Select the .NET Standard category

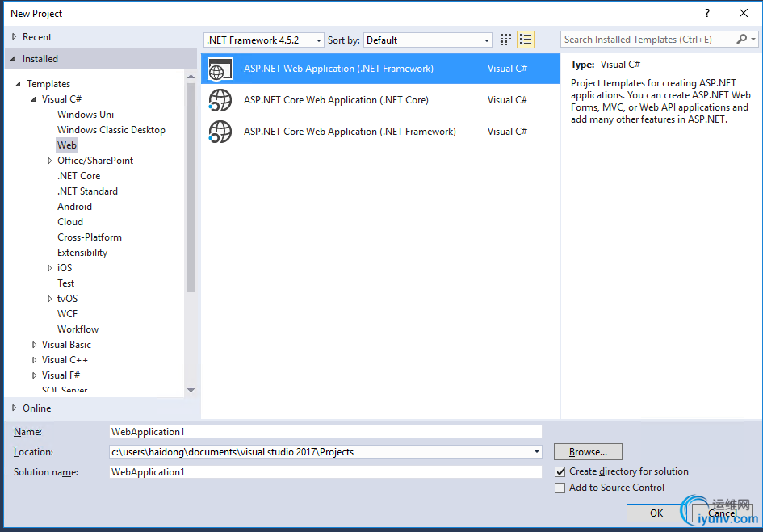87,191
